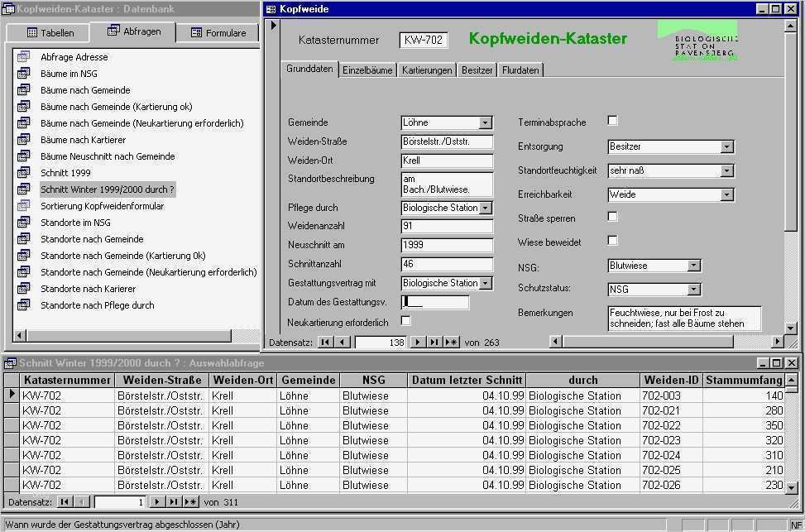Create a new record in the Kopfweide form
The image size is (805, 532).
pos(451,342)
